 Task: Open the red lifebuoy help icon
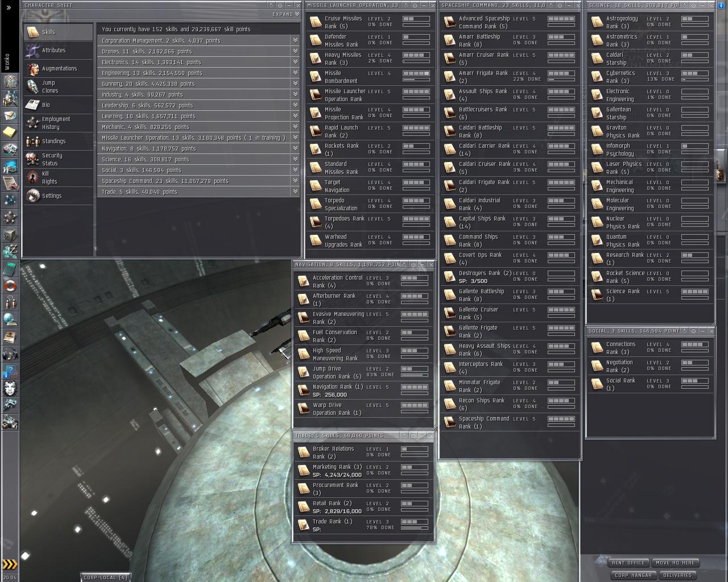click(10, 285)
